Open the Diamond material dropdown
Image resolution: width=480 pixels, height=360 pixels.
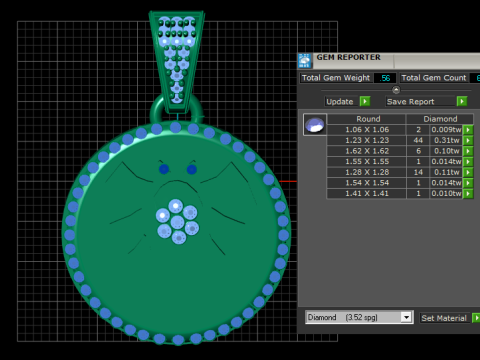[406, 317]
